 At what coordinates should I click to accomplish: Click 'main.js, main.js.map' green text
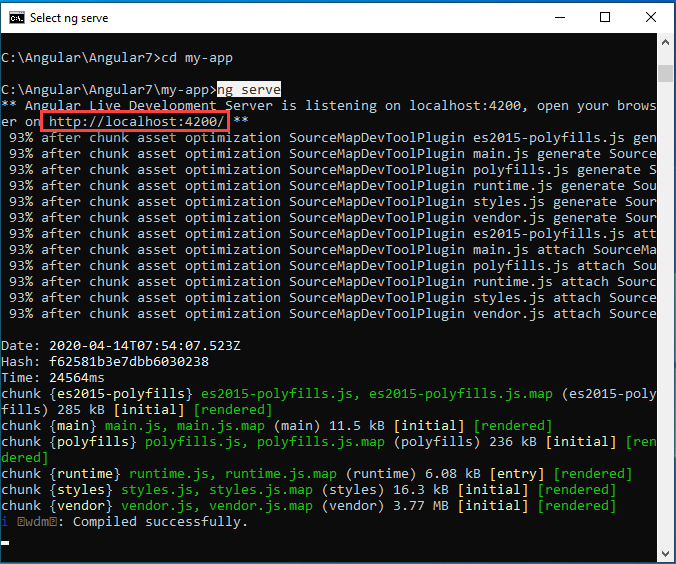(185, 426)
